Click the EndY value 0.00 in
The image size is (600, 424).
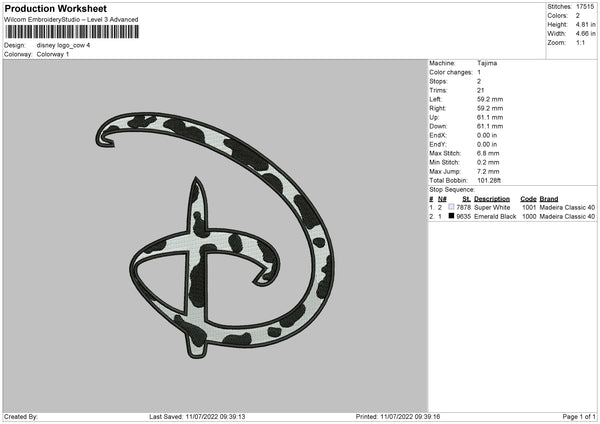pos(487,145)
